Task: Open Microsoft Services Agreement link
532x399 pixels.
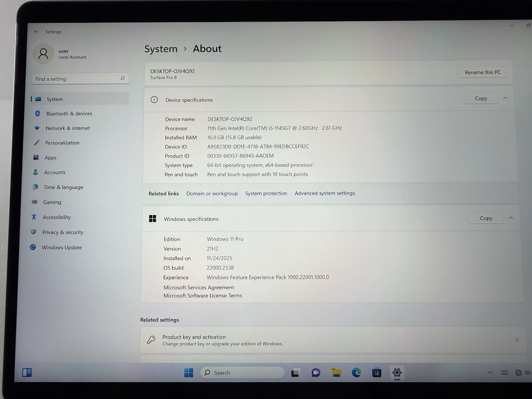Action: [x=199, y=287]
